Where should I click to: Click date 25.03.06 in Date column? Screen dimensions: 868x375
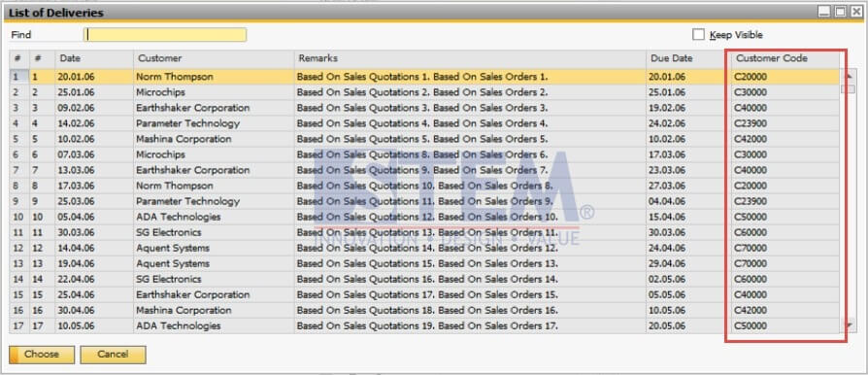(76, 201)
